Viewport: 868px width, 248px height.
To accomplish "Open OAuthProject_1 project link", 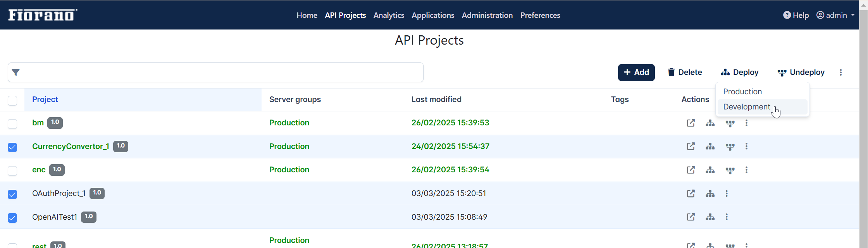I will coord(59,193).
